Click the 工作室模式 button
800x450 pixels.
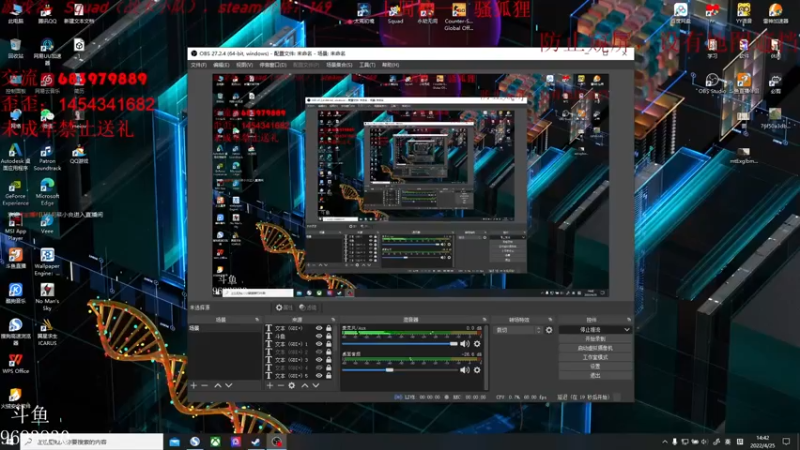pos(595,357)
